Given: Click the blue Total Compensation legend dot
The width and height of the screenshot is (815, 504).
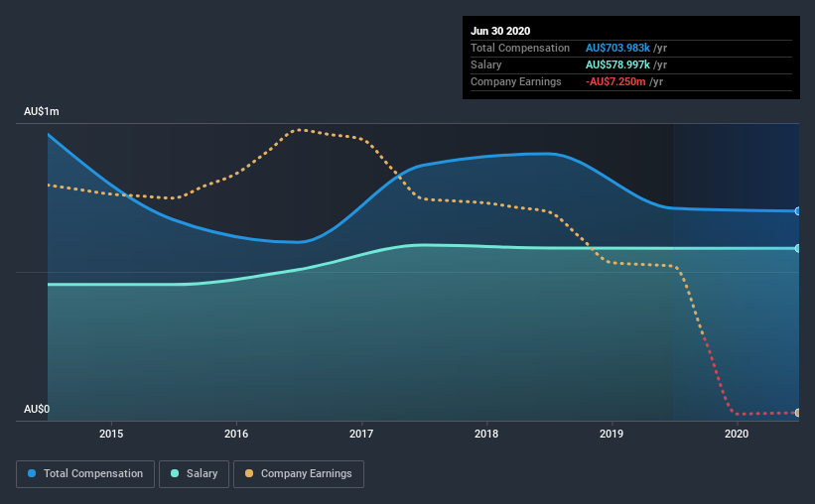Looking at the screenshot, I should 32,473.
